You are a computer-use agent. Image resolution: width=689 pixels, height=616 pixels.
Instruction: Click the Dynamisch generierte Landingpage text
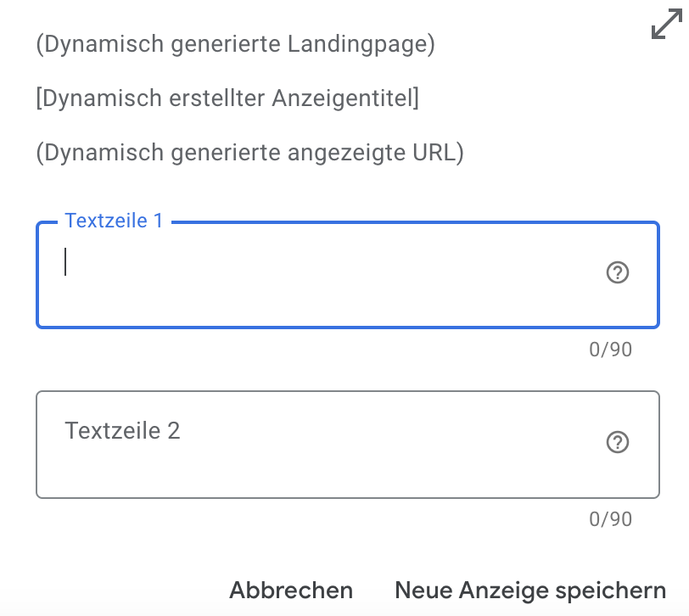coord(235,43)
